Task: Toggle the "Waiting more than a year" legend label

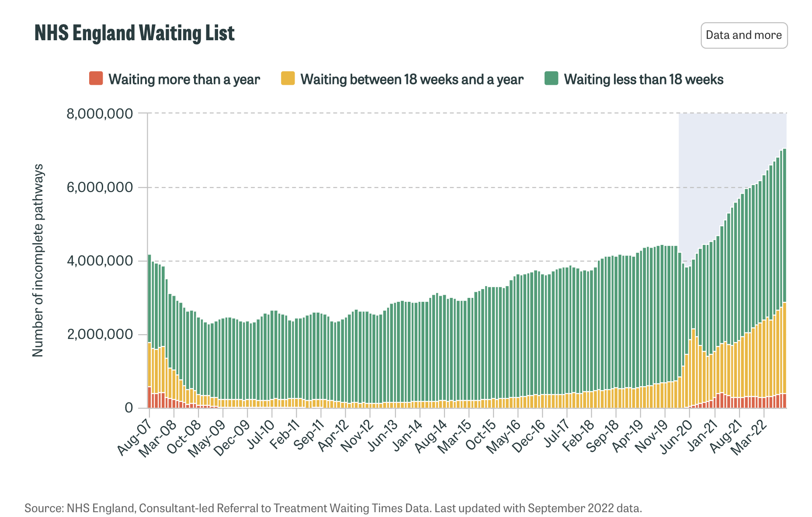Action: click(x=184, y=79)
